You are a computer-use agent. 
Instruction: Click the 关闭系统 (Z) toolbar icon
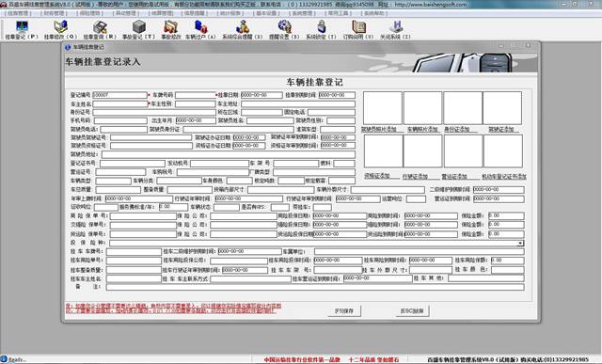[x=395, y=29]
